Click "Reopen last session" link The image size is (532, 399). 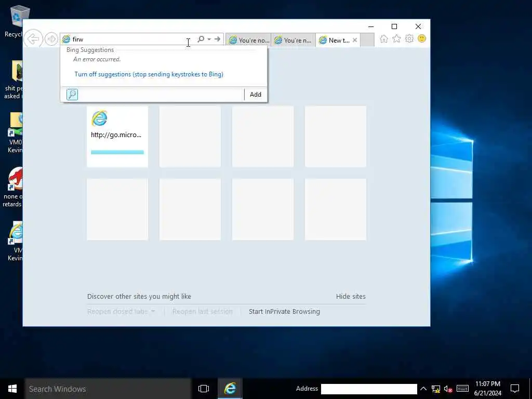tap(203, 312)
